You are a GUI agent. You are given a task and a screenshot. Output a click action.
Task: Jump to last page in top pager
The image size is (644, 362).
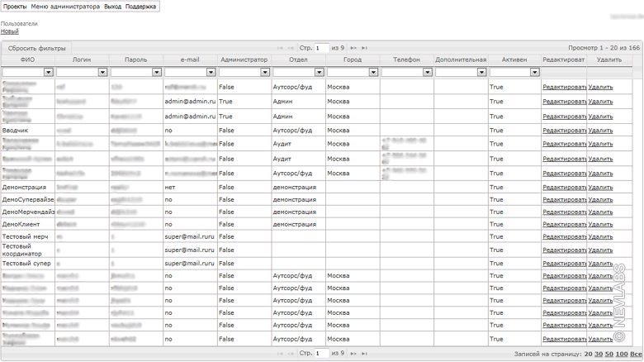pos(364,48)
